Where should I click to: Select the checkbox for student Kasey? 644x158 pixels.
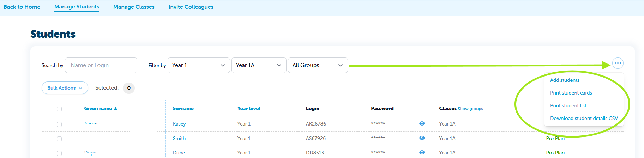[59, 124]
